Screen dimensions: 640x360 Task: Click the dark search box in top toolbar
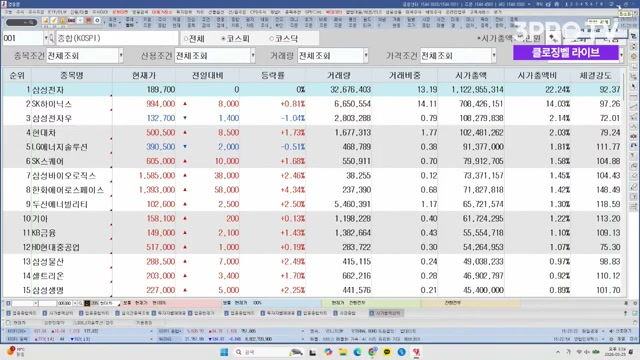click(21, 22)
